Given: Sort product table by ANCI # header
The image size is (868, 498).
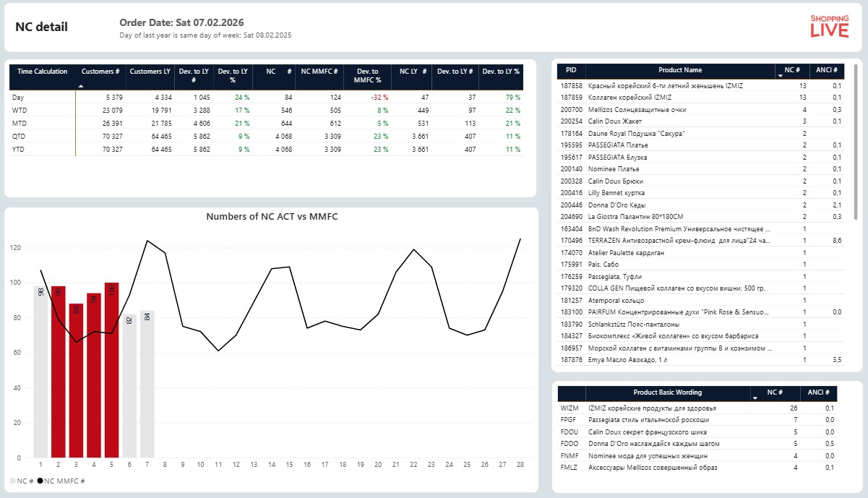Looking at the screenshot, I should 826,70.
